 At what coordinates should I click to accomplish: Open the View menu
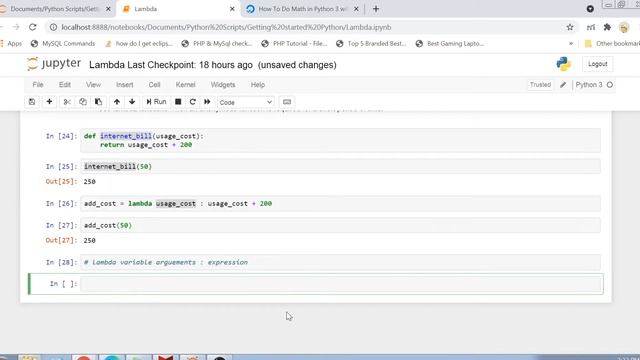pyautogui.click(x=93, y=84)
